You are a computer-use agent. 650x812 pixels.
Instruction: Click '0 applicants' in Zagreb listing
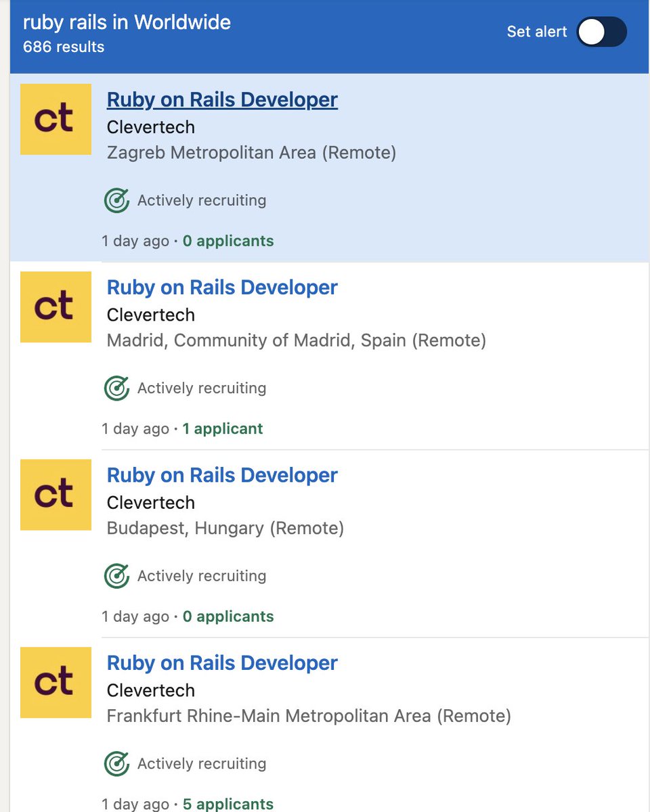tap(228, 241)
